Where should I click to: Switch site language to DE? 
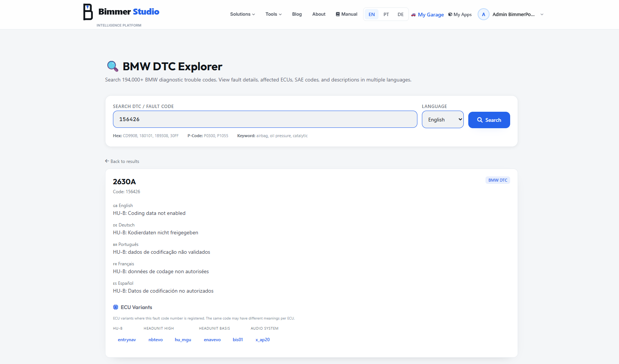(401, 15)
